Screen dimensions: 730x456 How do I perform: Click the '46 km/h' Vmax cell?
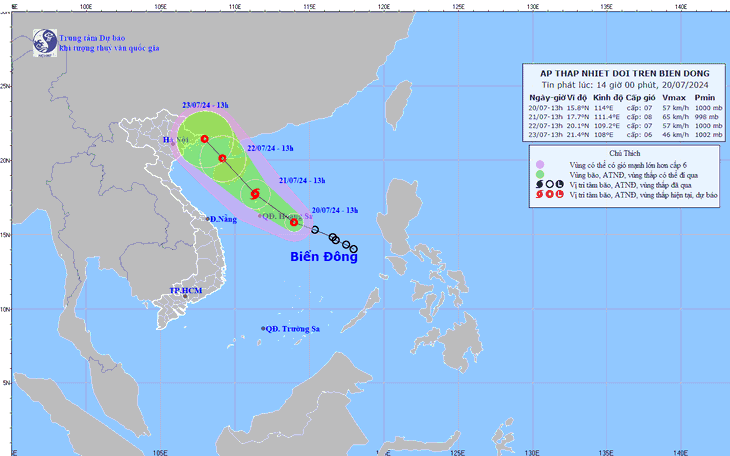[x=676, y=135]
